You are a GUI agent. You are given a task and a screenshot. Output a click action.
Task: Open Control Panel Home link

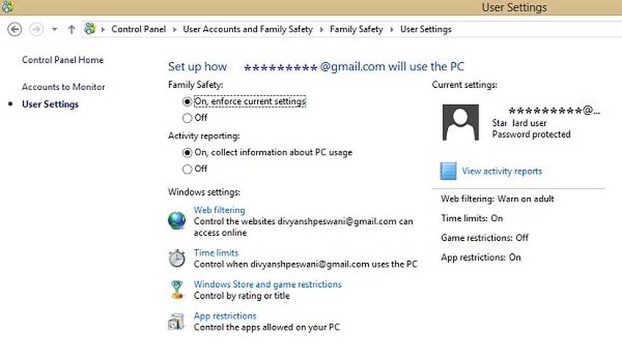tap(63, 60)
